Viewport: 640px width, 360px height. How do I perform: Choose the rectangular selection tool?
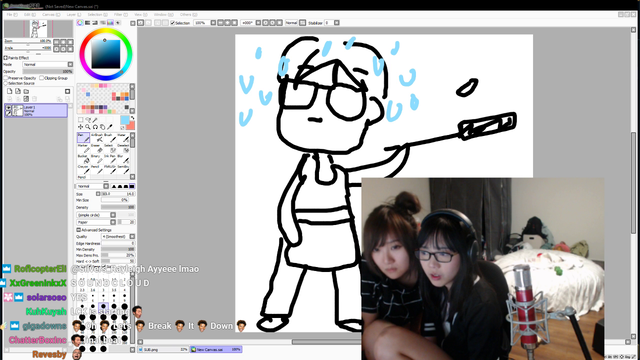(81, 120)
